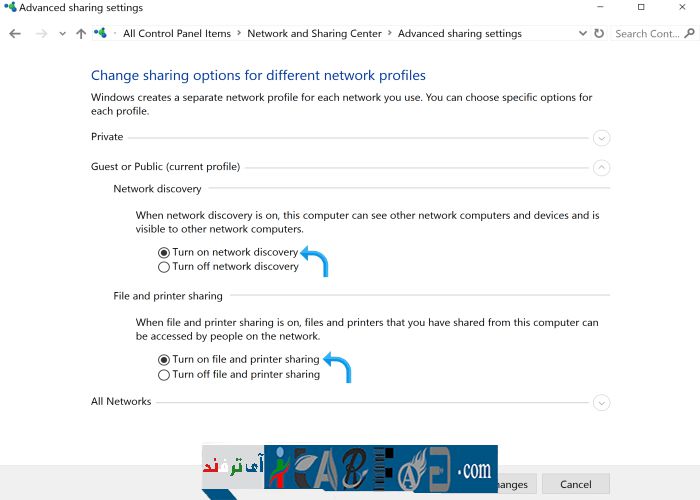Expand the Private profile section

[x=601, y=138]
